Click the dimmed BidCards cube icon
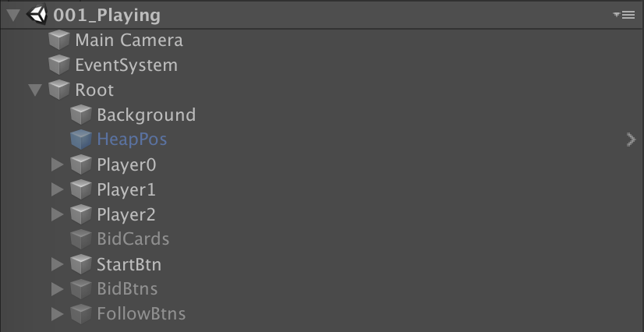 click(x=81, y=239)
